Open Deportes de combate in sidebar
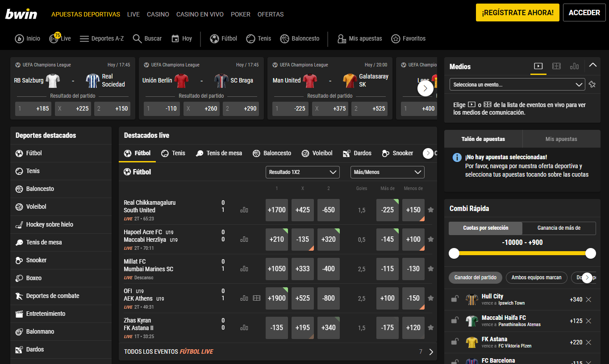 click(61, 296)
